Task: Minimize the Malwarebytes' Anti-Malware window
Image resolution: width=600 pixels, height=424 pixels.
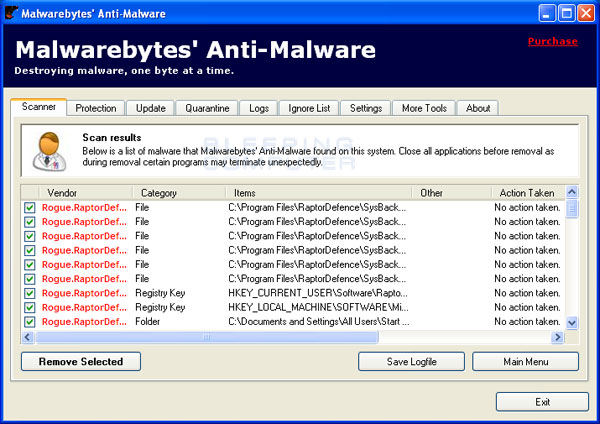Action: [x=547, y=13]
